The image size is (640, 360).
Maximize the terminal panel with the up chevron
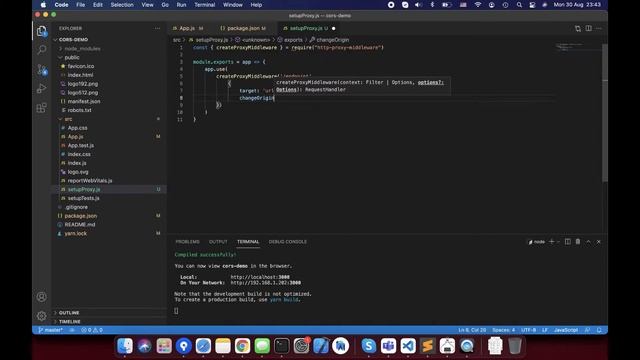click(x=589, y=242)
